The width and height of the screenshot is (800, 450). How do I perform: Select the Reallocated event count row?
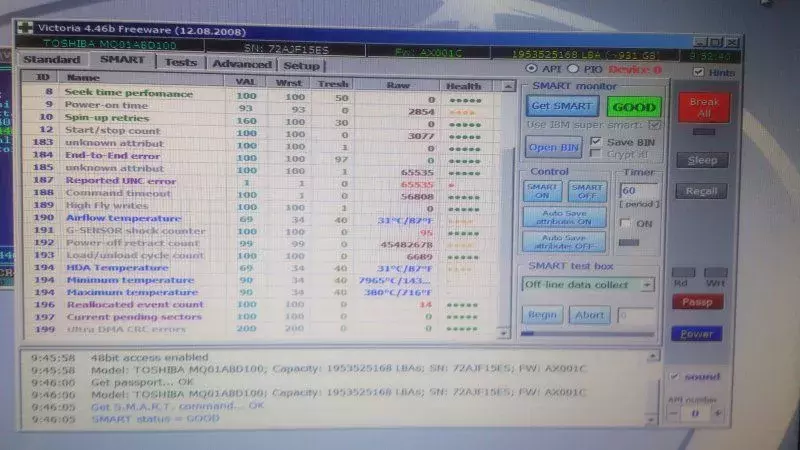[261, 305]
